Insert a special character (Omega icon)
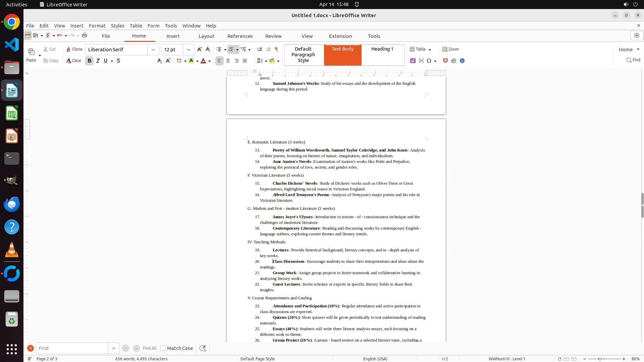This screenshot has width=644, height=362. point(429,61)
